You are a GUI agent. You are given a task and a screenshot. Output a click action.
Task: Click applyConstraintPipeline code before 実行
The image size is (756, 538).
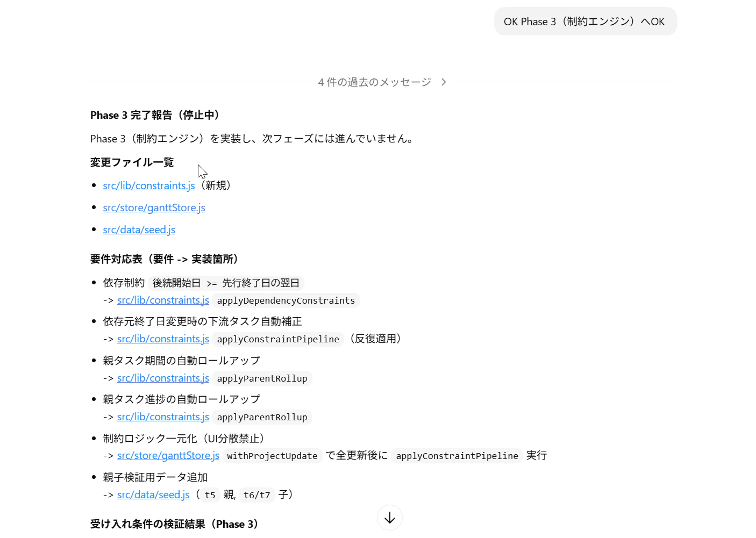point(457,456)
